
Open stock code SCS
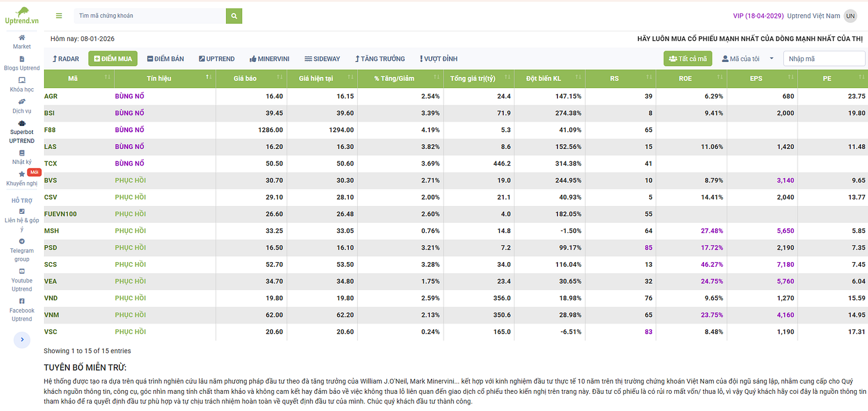[51, 264]
